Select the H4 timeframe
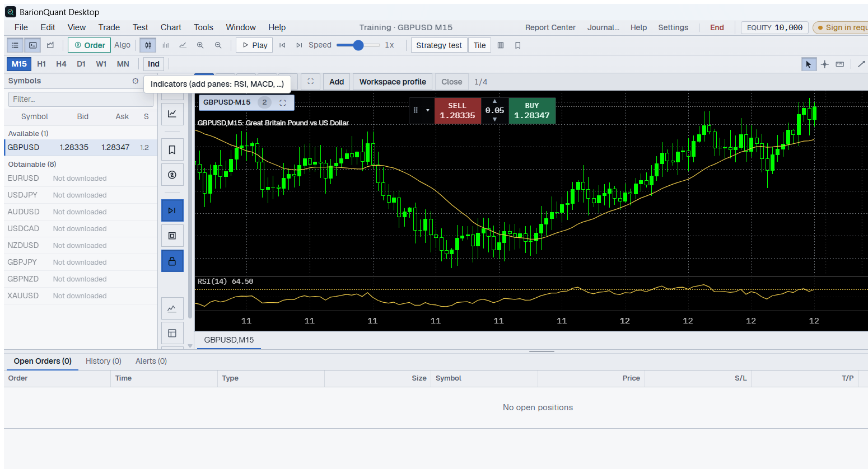 [61, 64]
